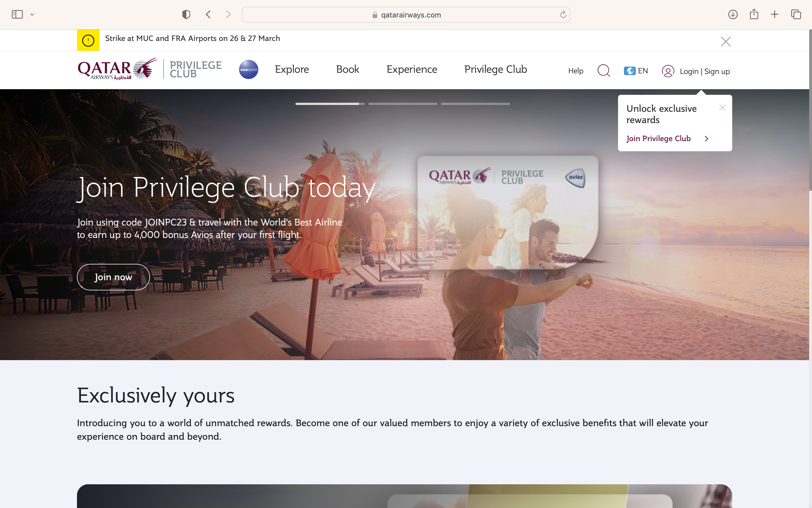This screenshot has height=508, width=812.
Task: Select the third hero carousel slide indicator
Action: (475, 104)
